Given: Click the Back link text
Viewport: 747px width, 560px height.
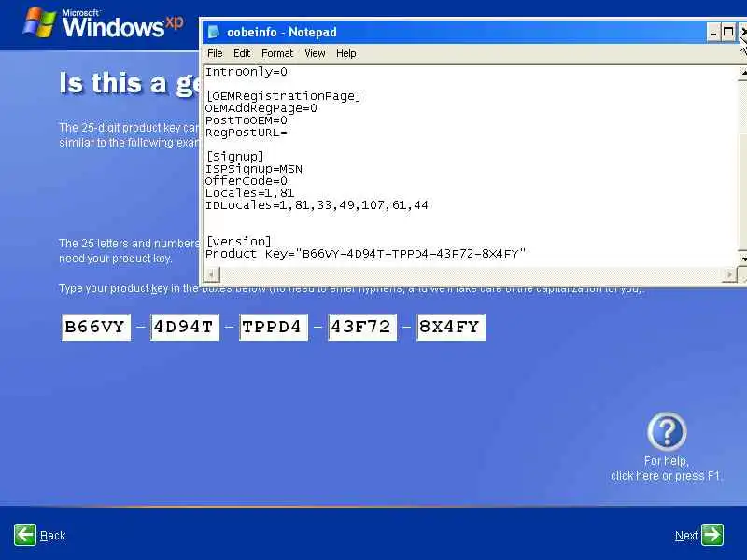Looking at the screenshot, I should [53, 536].
